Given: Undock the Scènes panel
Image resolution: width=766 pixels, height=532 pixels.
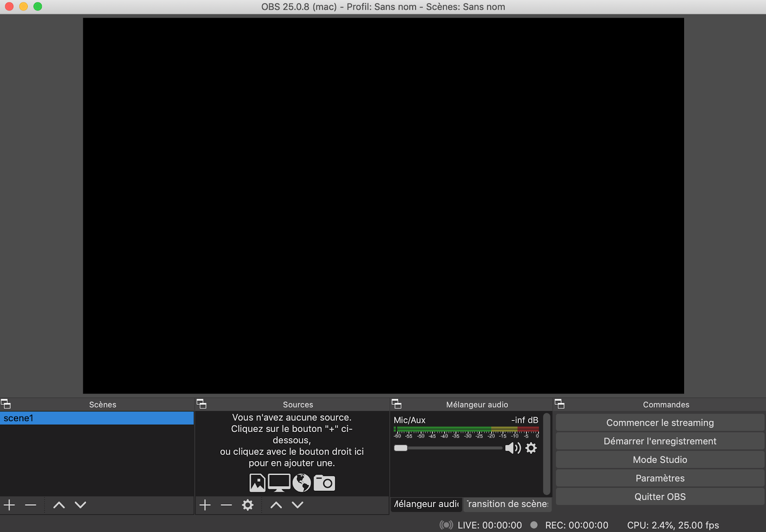Looking at the screenshot, I should coord(6,404).
